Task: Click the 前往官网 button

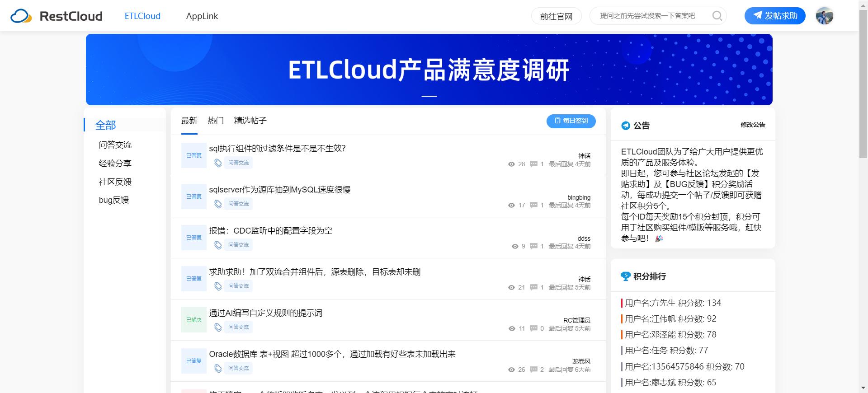Action: [557, 16]
